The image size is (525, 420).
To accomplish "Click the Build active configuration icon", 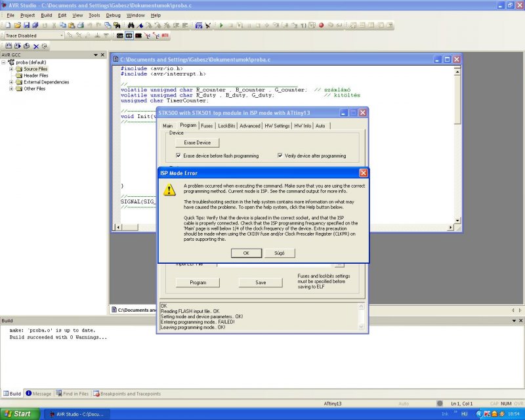I will 9,46.
